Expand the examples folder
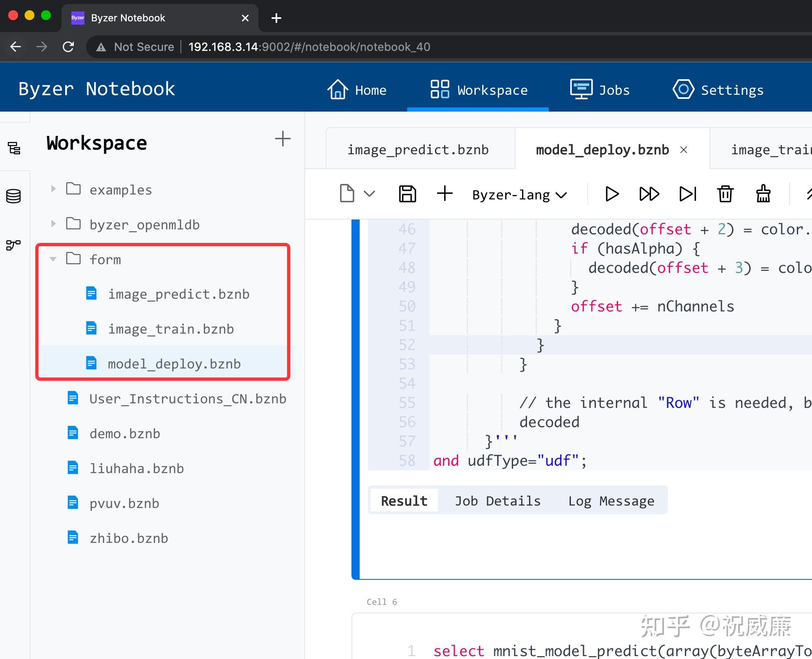Screen dimensions: 812x659 (x=53, y=189)
